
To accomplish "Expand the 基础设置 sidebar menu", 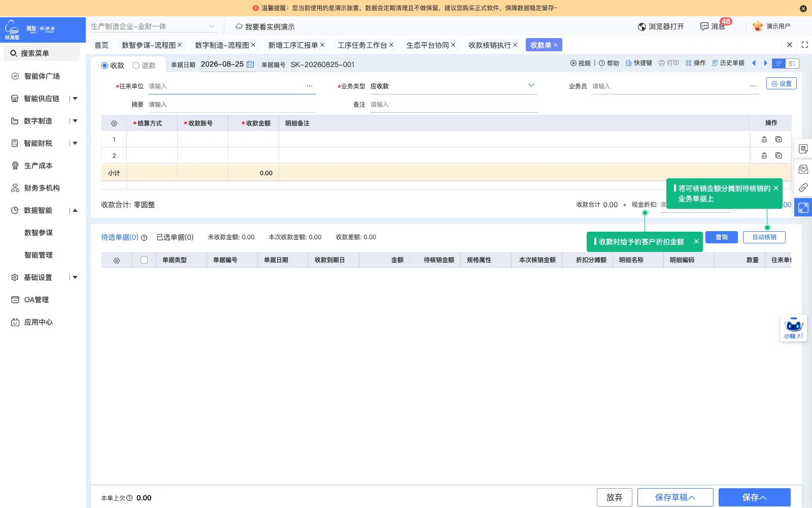I will (x=75, y=277).
